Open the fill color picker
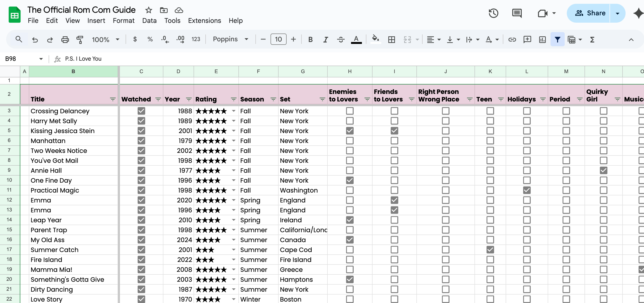The image size is (644, 303). coord(376,39)
